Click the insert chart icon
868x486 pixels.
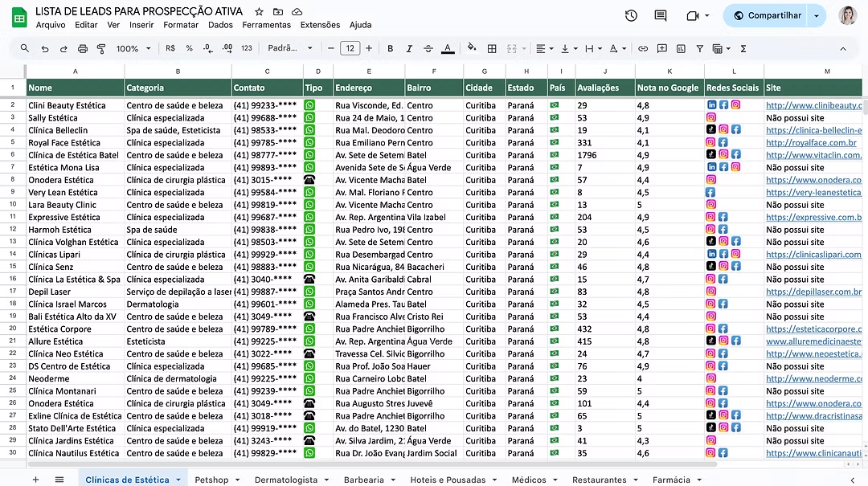click(x=681, y=48)
